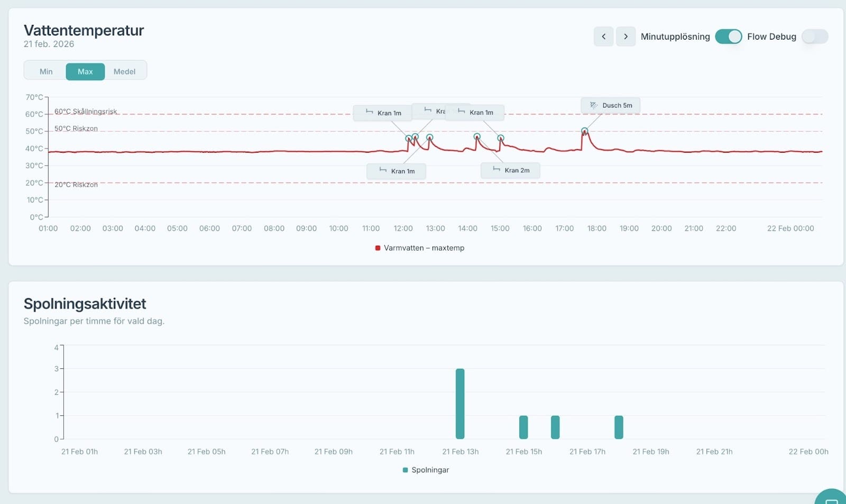Click the leftmost circle marker after 12:00
846x504 pixels.
(408, 138)
